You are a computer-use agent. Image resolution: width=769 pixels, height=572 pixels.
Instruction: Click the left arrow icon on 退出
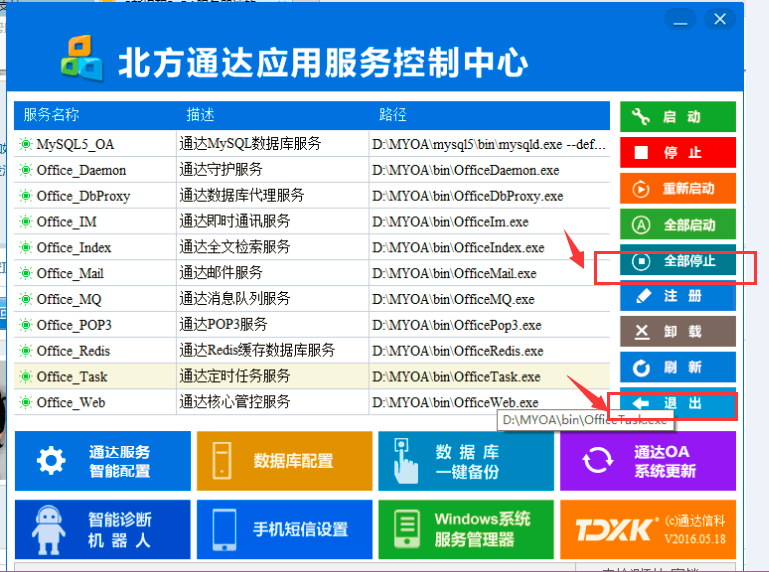641,403
